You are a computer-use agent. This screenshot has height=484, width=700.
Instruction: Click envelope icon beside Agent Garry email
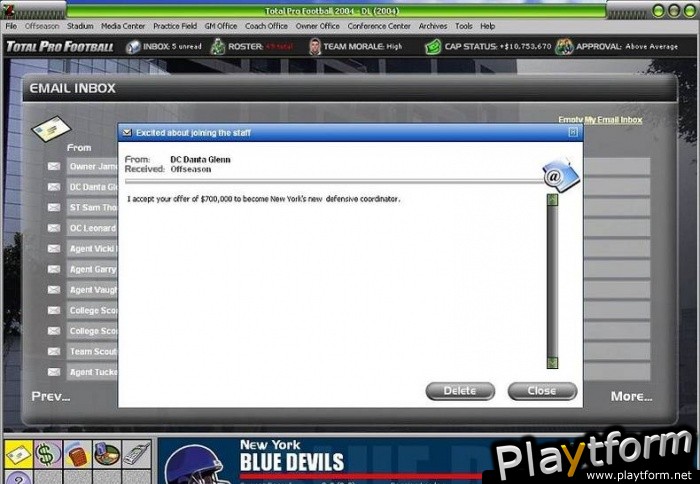[x=54, y=269]
